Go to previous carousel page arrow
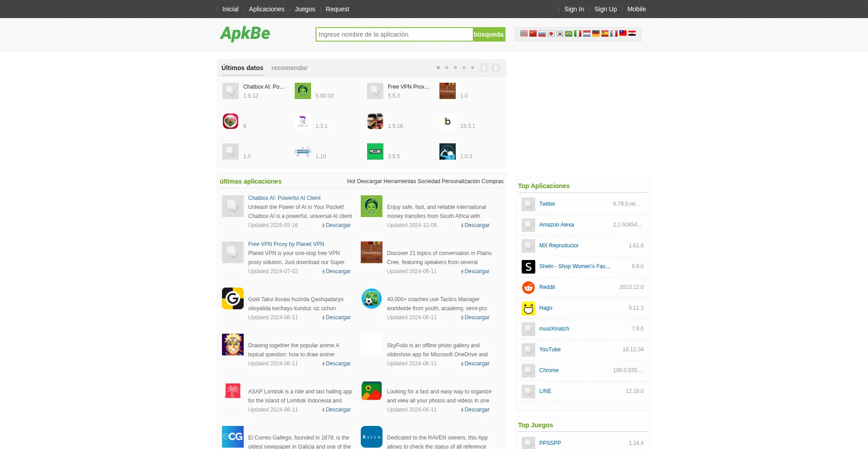This screenshot has width=868, height=449. click(484, 68)
